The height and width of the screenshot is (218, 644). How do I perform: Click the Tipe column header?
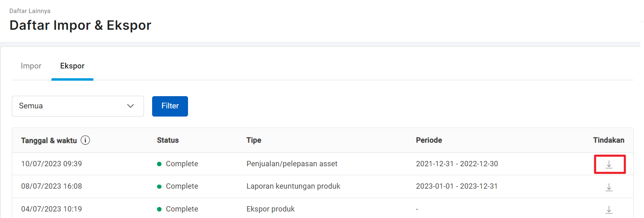[x=254, y=140]
